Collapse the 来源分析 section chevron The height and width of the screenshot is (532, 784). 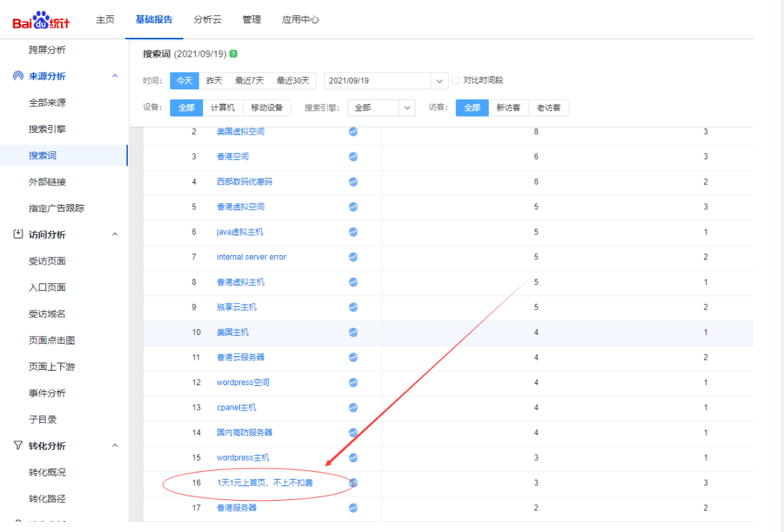114,76
